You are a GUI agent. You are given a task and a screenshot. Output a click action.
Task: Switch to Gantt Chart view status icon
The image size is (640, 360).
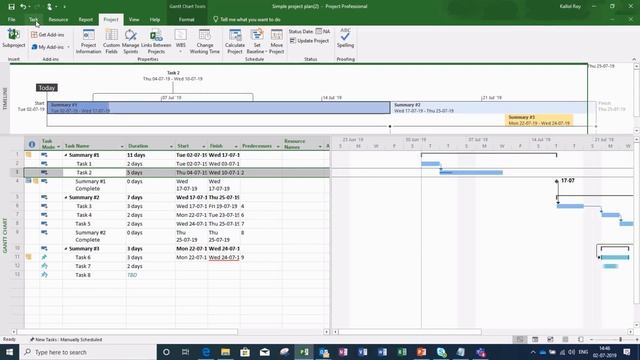coord(520,340)
